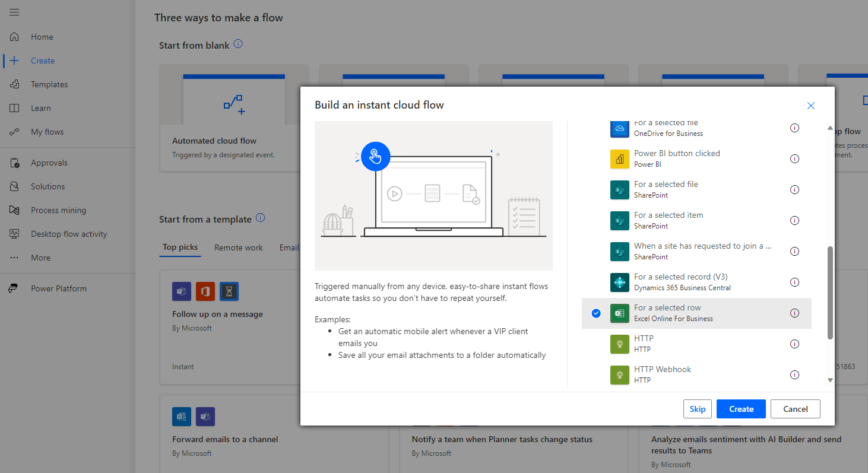Select the 'HTTP Webhook' trigger option

click(696, 375)
